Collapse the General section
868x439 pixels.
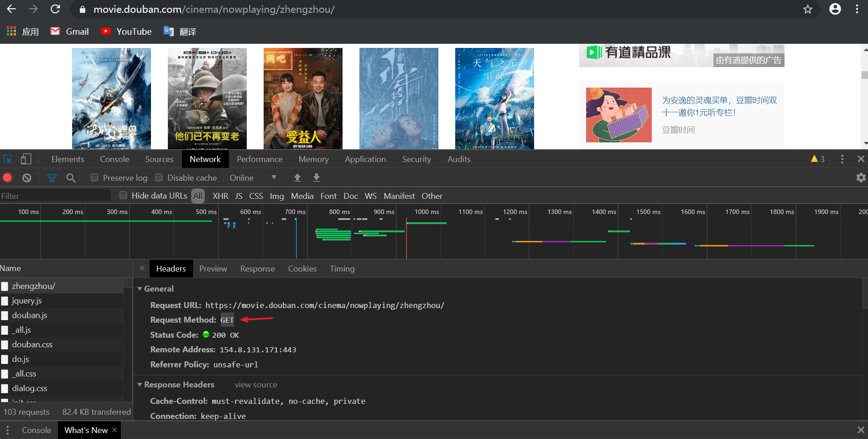click(140, 289)
